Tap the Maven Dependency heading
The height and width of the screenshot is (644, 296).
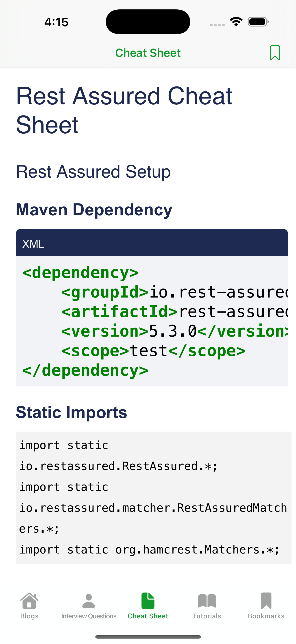click(94, 210)
